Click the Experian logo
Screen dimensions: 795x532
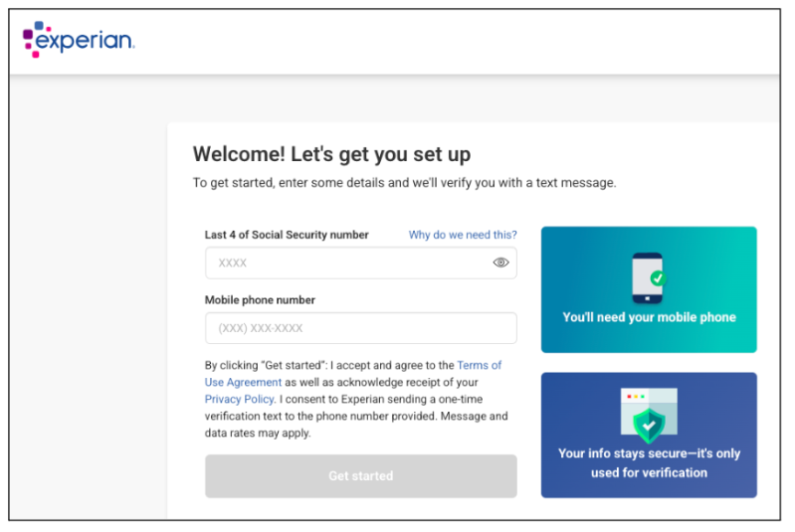[79, 39]
